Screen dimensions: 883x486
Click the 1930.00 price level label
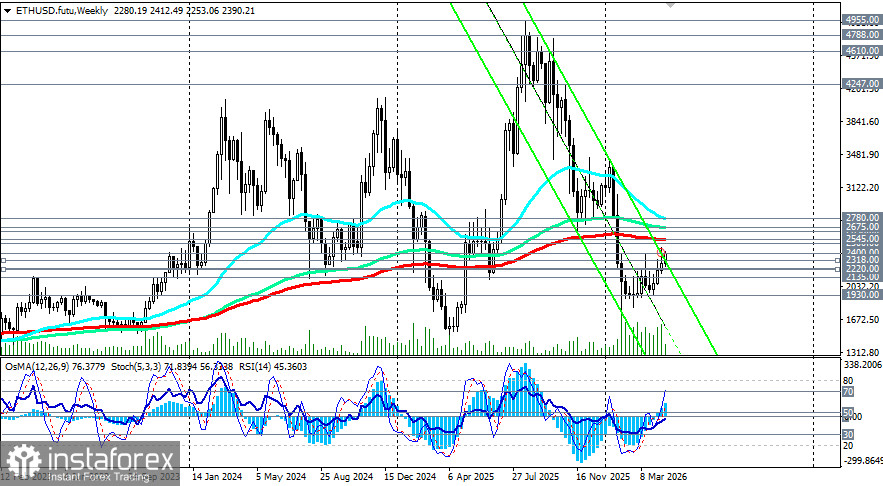862,295
